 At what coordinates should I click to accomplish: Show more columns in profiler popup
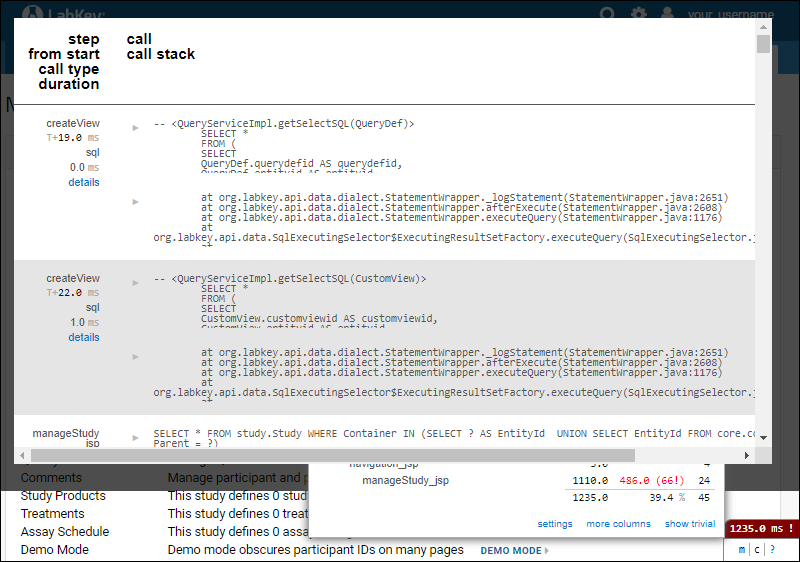point(618,524)
